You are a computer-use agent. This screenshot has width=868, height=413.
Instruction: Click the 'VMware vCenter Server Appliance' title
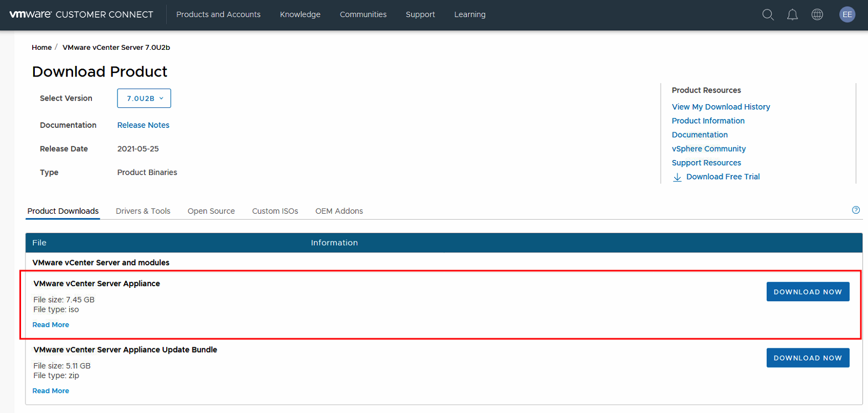click(97, 283)
